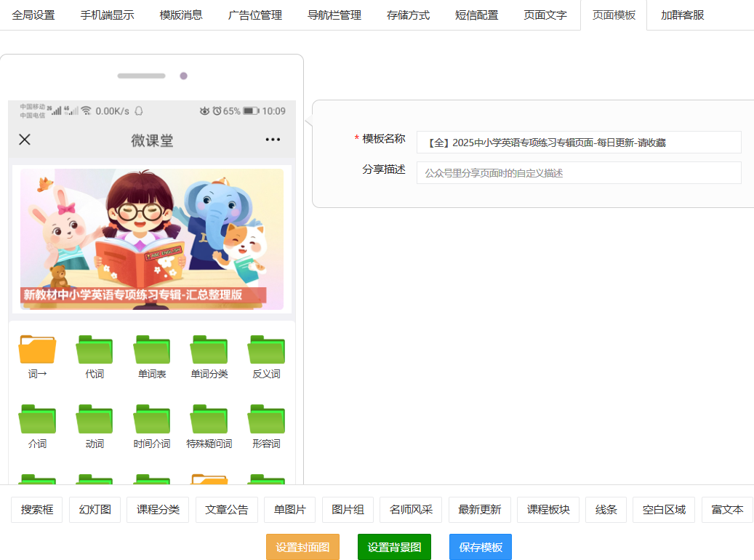Screen dimensions: 754x560
Task: Open the 时间介词 folder icon
Action: 152,420
